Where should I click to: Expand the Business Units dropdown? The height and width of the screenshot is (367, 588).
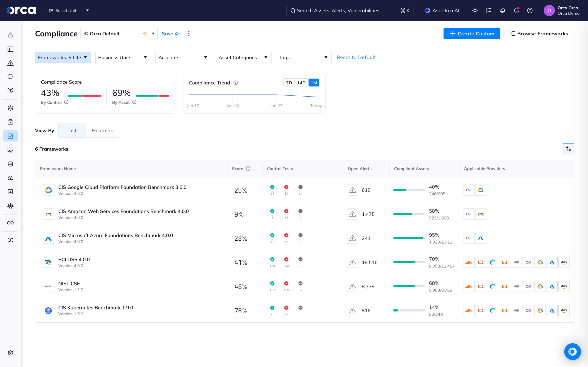tap(123, 58)
